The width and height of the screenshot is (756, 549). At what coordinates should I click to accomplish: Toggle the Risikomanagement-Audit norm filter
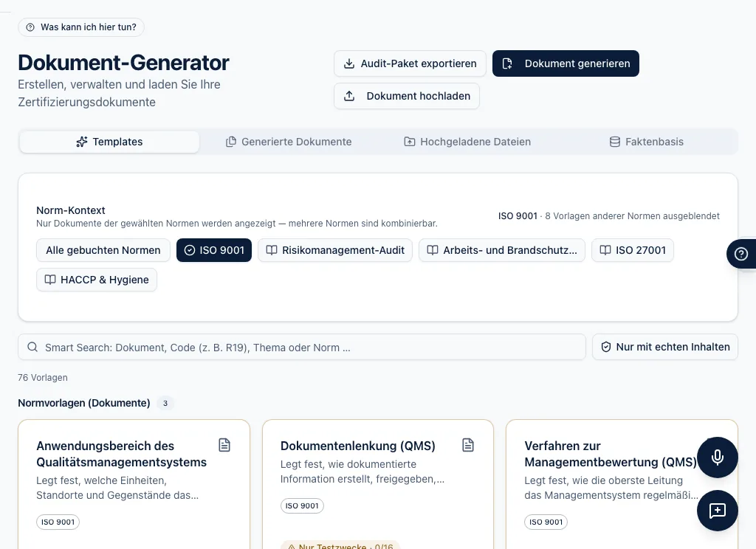(x=335, y=250)
